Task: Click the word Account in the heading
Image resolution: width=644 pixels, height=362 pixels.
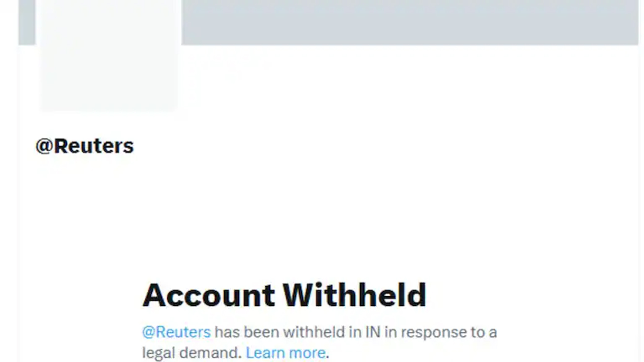Action: pyautogui.click(x=209, y=296)
